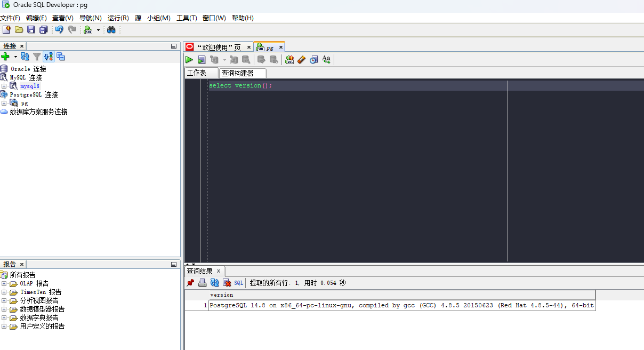Open dropdown arrow next to green plus
The width and height of the screenshot is (644, 350).
pos(15,57)
